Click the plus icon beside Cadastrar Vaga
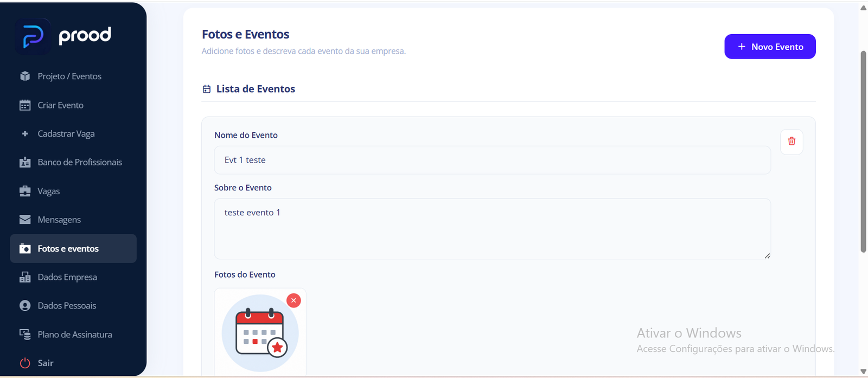The width and height of the screenshot is (868, 378). pos(25,133)
